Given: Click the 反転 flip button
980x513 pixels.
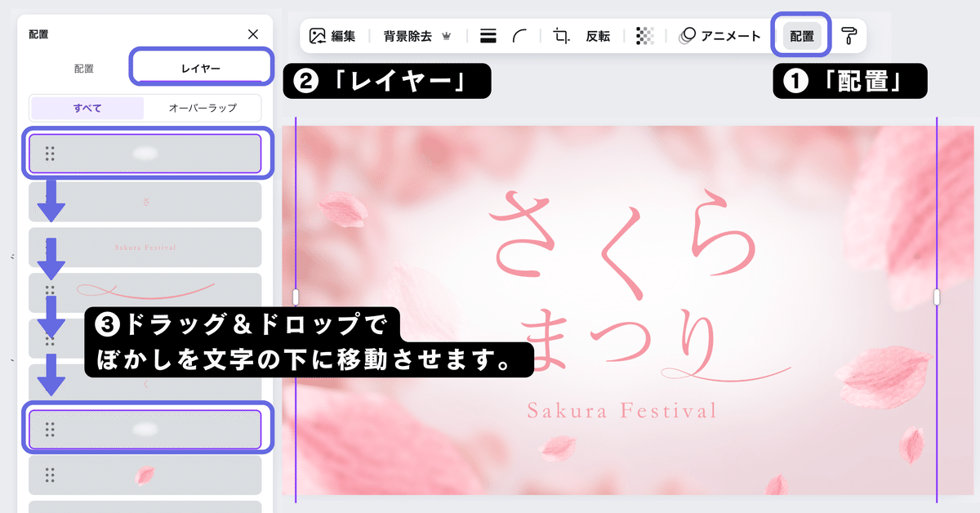Looking at the screenshot, I should (x=598, y=36).
